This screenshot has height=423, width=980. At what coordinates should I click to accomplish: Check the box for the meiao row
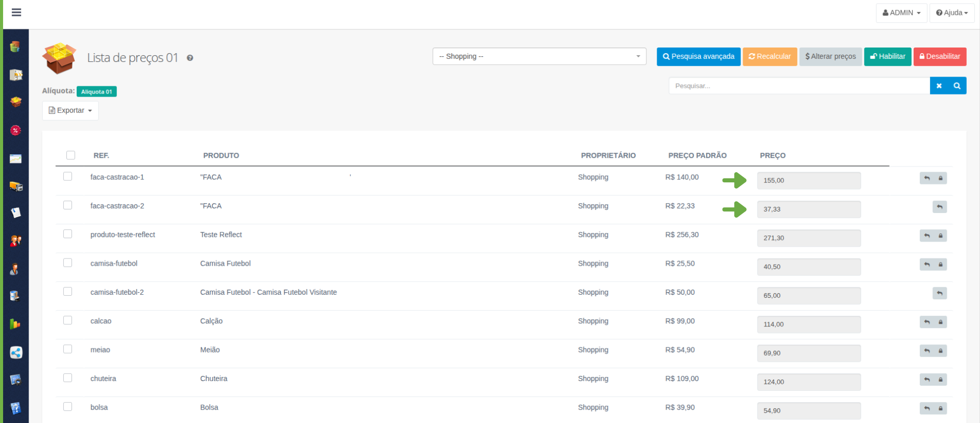coord(67,349)
